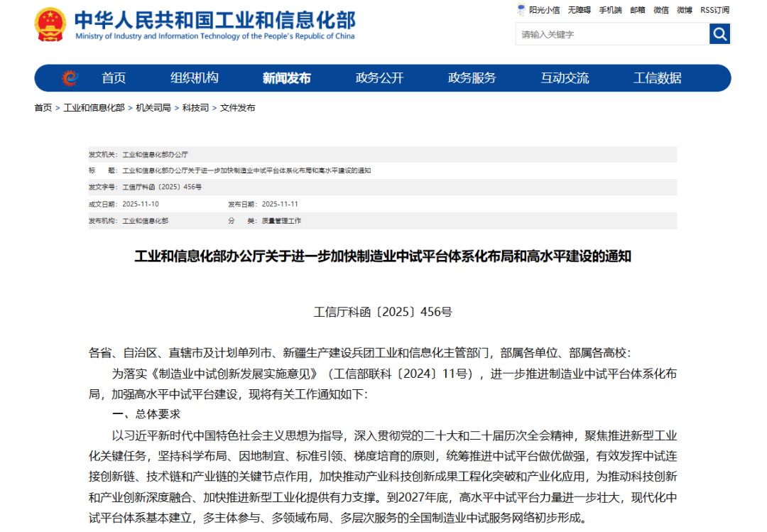Viewport: 767px width, 532px height.
Task: Enable the 无障碍 accessibility mode
Action: [579, 9]
